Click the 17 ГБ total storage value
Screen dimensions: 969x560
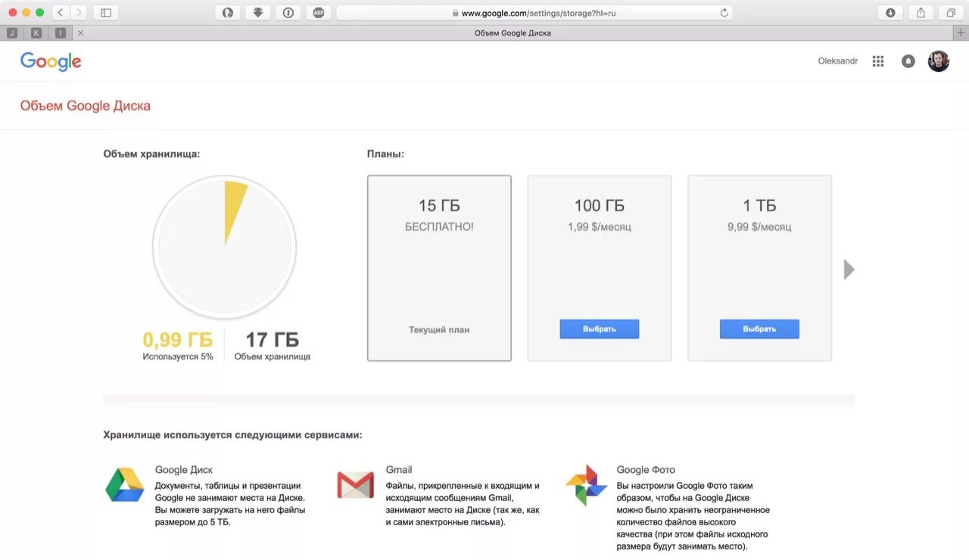tap(273, 340)
